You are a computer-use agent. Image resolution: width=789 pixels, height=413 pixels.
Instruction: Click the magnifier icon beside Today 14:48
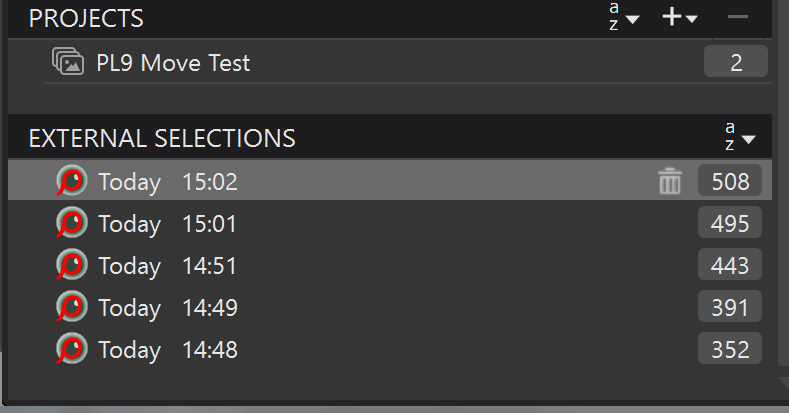point(71,350)
